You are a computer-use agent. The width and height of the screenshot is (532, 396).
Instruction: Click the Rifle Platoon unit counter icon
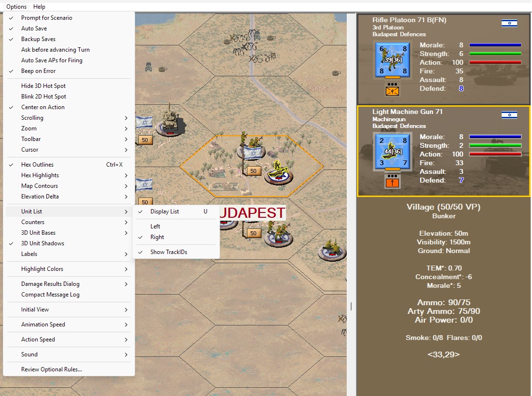(393, 60)
